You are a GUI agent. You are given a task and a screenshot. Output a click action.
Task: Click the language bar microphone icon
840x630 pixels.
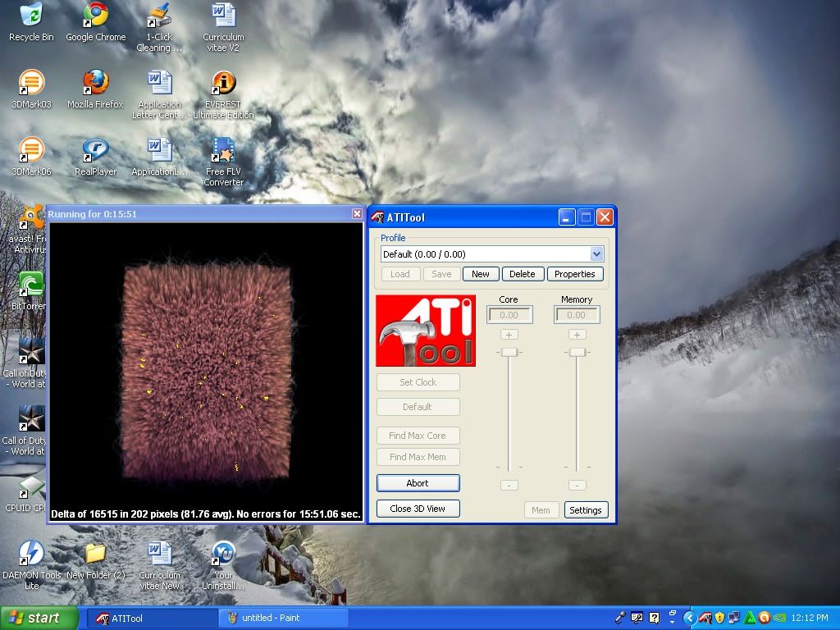[x=620, y=618]
